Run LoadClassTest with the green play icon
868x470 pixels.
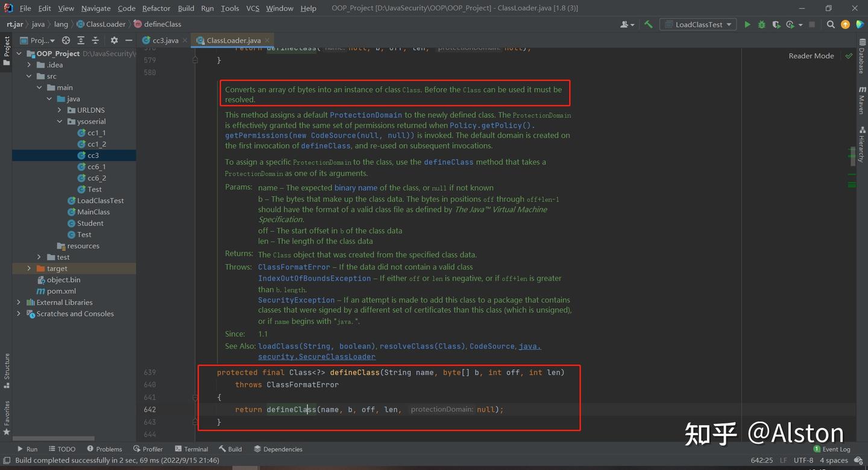[x=747, y=25]
